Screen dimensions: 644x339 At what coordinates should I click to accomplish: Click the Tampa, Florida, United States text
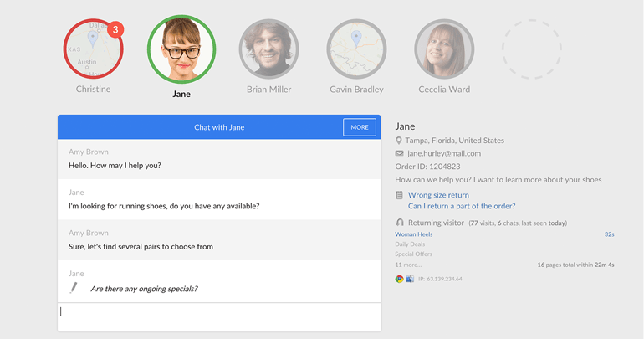[455, 141]
